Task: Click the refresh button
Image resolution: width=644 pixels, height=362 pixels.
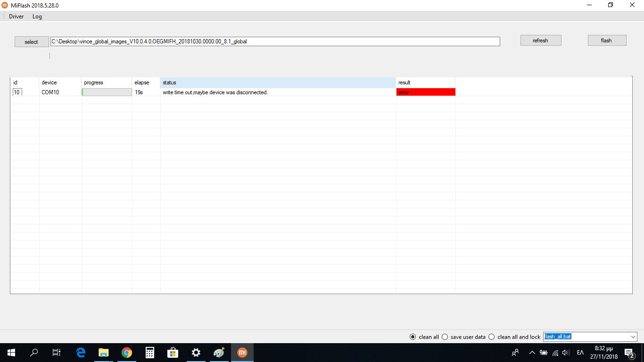Action: tap(541, 41)
